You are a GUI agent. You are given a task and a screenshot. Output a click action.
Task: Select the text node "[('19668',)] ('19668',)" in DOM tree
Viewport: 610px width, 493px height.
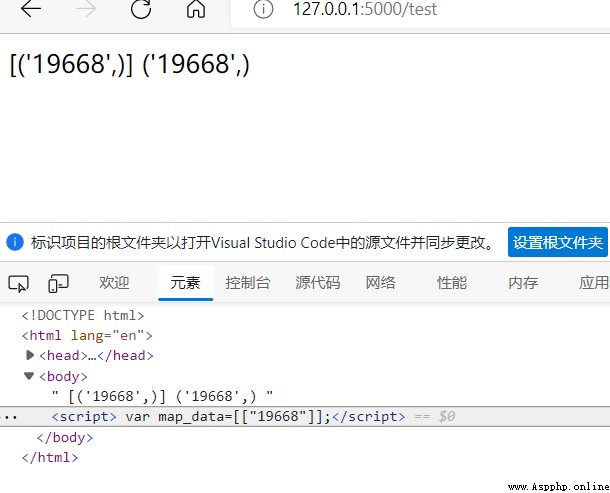[x=162, y=397]
